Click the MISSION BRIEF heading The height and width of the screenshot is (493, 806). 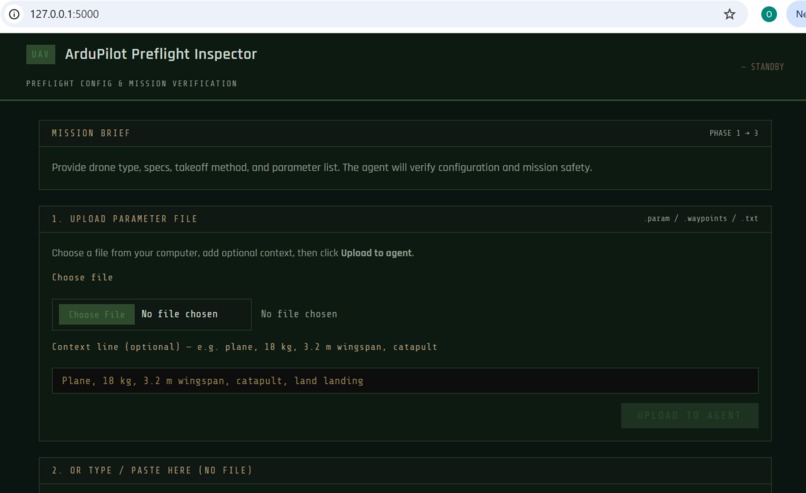click(x=91, y=133)
